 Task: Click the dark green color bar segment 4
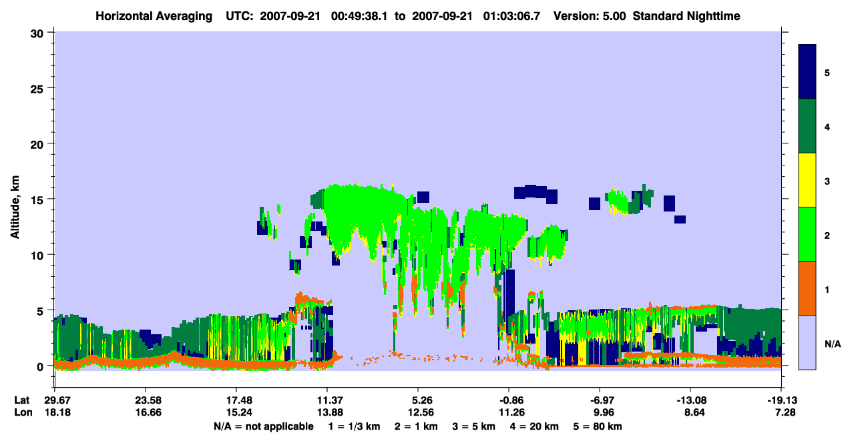(x=807, y=126)
